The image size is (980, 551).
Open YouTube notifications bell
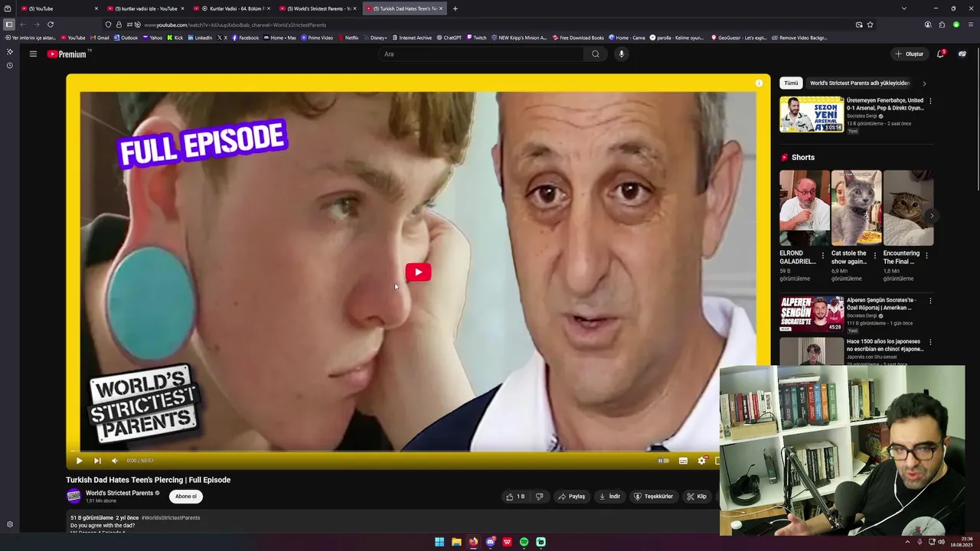(940, 54)
